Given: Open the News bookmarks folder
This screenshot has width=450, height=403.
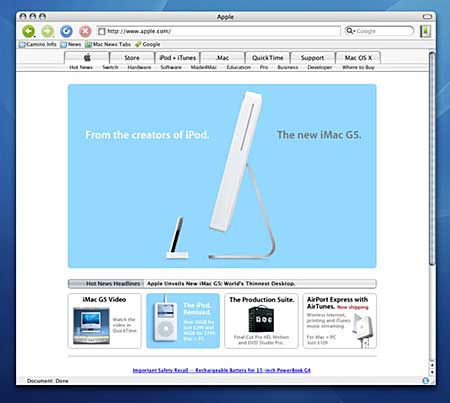Looking at the screenshot, I should point(71,44).
